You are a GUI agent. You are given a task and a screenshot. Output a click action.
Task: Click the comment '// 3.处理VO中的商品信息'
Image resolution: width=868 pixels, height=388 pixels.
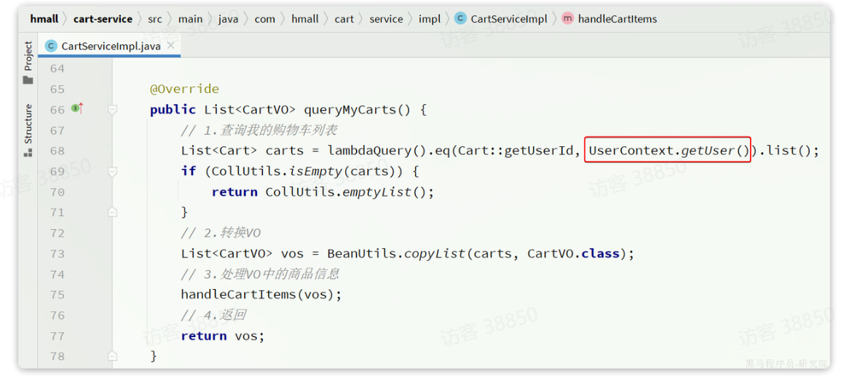(260, 274)
